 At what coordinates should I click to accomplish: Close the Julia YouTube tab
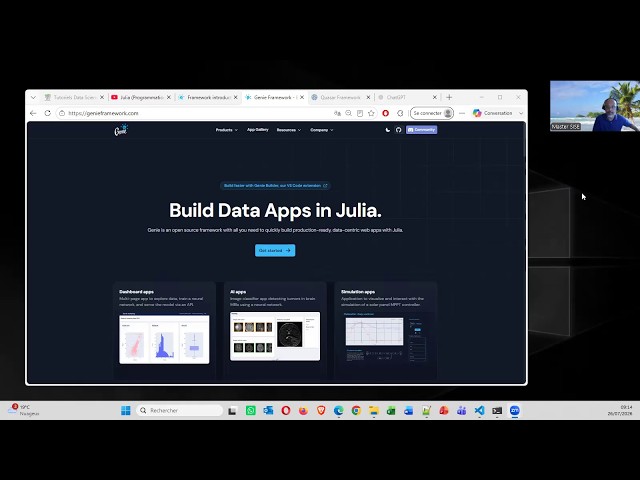[x=169, y=97]
